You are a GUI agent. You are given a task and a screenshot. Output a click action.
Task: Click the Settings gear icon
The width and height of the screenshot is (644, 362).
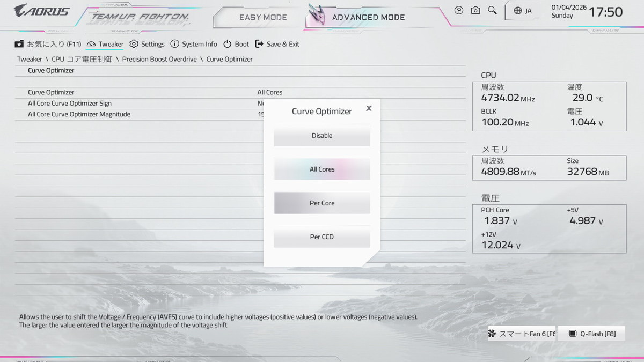click(134, 44)
